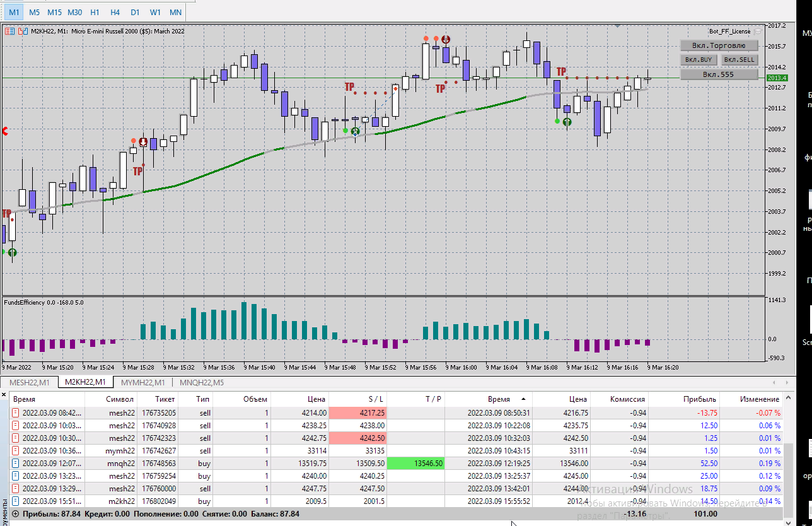The width and height of the screenshot is (812, 526).
Task: Select the M2KH22,M1 chart tab
Action: tap(84, 382)
